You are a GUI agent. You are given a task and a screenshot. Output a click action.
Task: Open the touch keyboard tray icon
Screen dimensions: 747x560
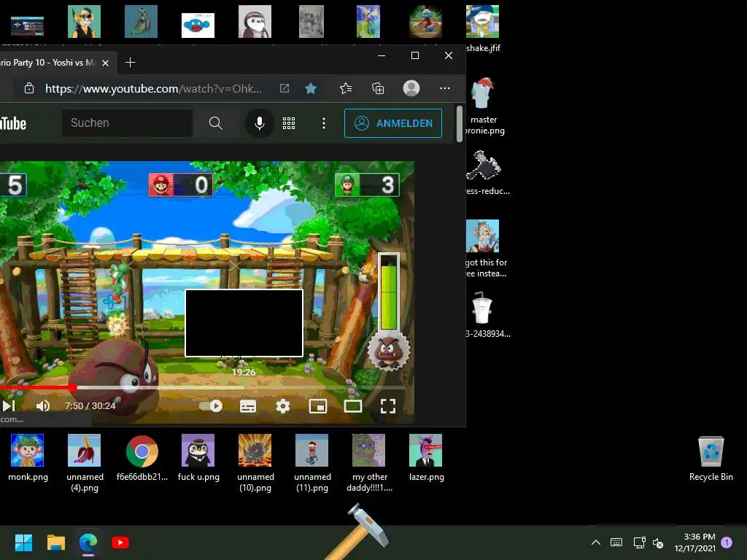(x=616, y=542)
